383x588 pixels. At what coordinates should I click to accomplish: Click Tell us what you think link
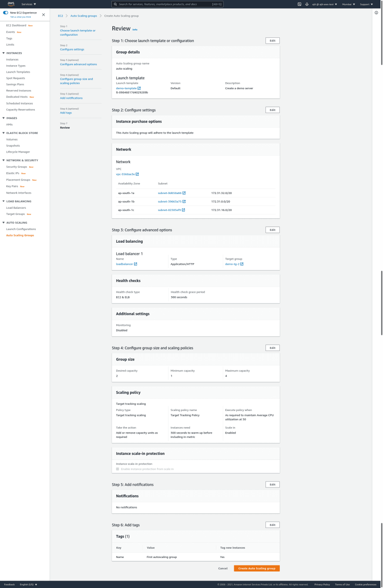(x=21, y=17)
